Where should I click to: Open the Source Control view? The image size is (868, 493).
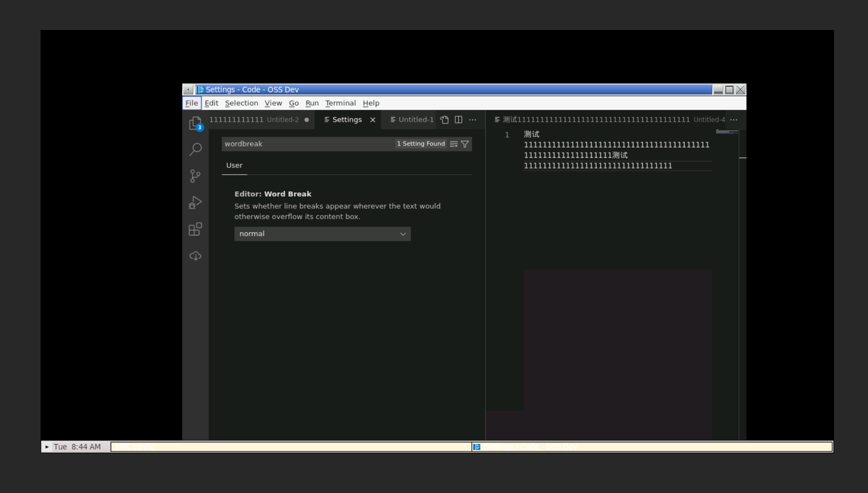(x=195, y=176)
